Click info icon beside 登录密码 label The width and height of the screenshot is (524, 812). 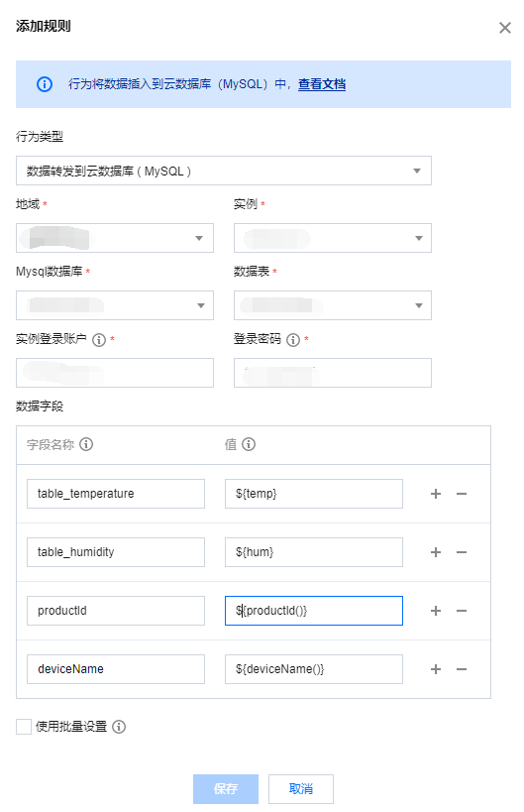tap(293, 340)
